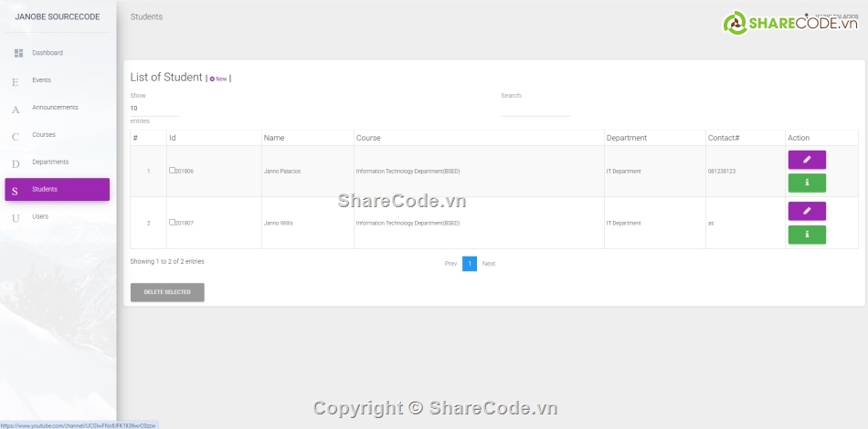Check the checkbox for student 201807
The width and height of the screenshot is (868, 429).
coord(172,222)
